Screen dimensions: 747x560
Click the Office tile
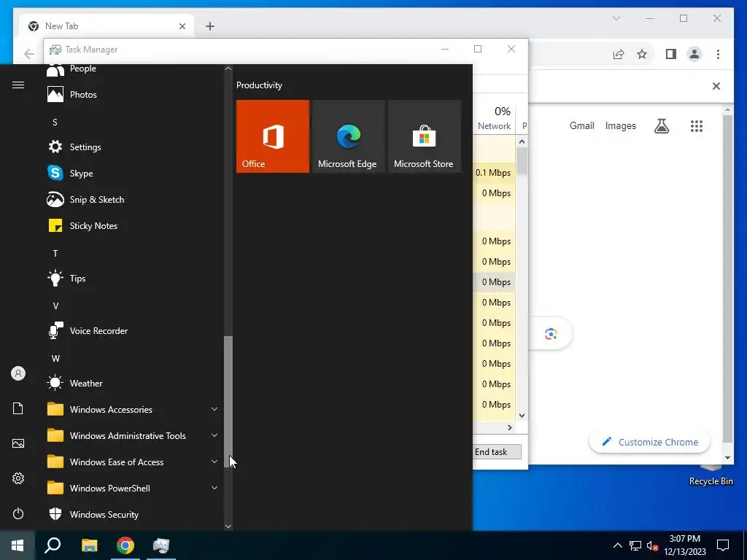point(273,136)
